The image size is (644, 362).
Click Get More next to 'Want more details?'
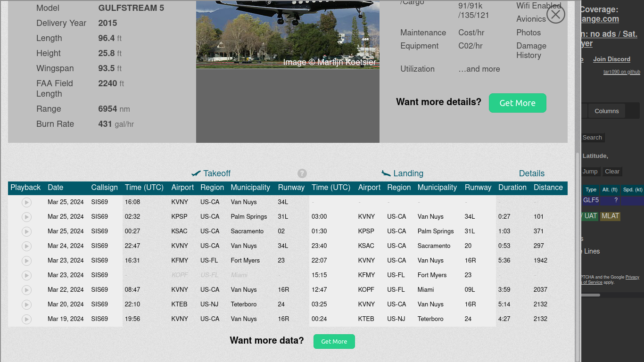click(518, 103)
